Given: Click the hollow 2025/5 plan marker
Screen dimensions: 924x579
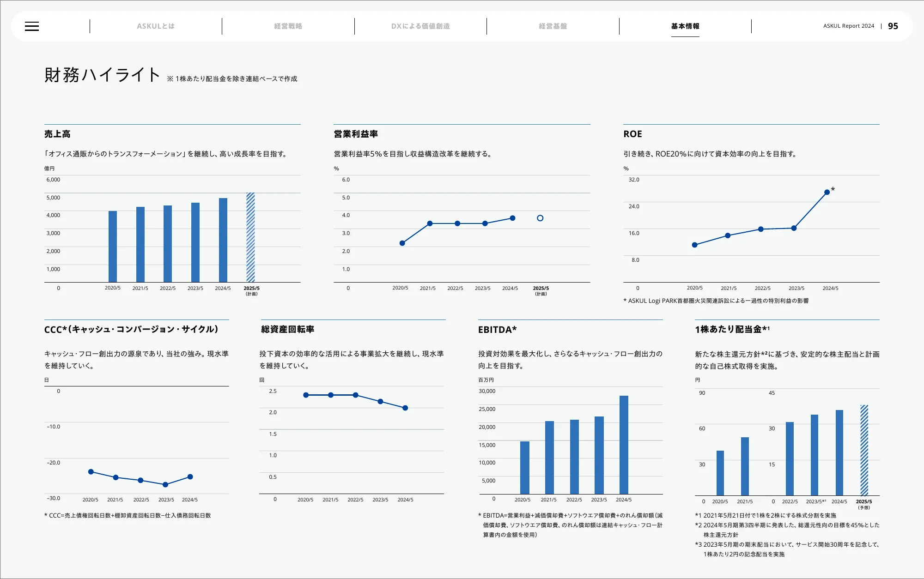Looking at the screenshot, I should point(540,218).
